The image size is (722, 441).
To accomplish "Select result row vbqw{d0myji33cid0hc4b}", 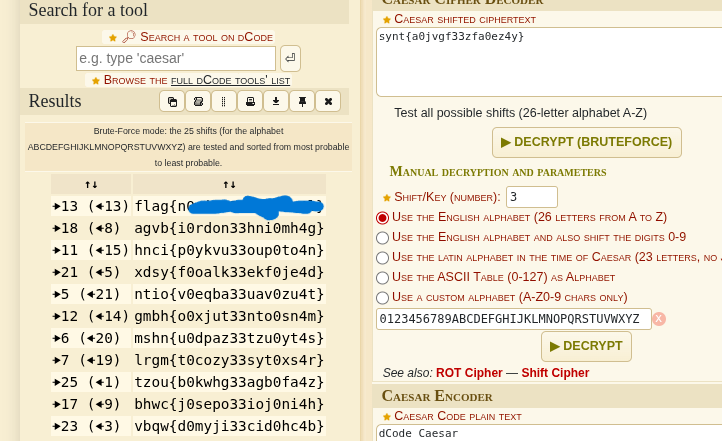I will tap(229, 426).
